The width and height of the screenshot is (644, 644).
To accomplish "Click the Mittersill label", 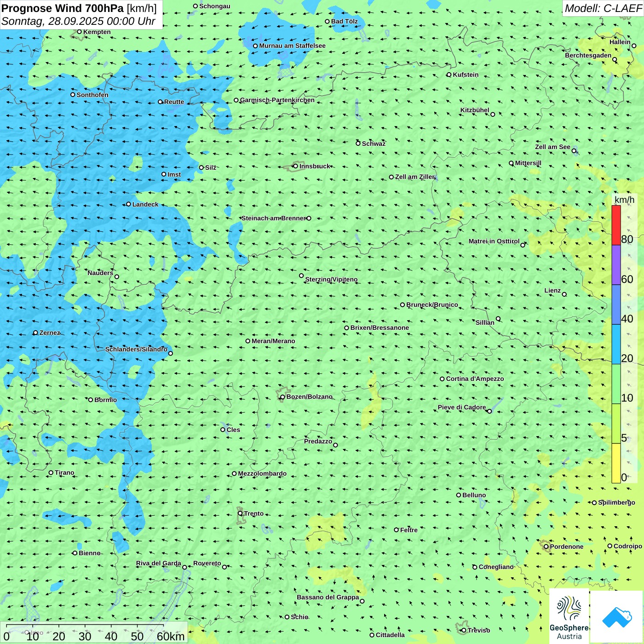I will click(x=528, y=163).
